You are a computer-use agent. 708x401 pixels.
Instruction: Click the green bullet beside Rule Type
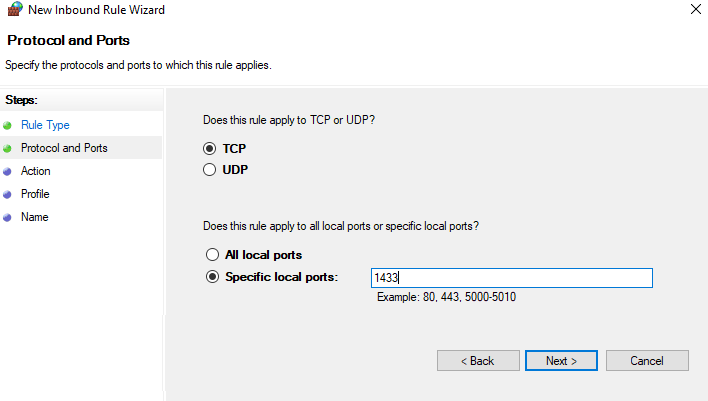(7, 125)
